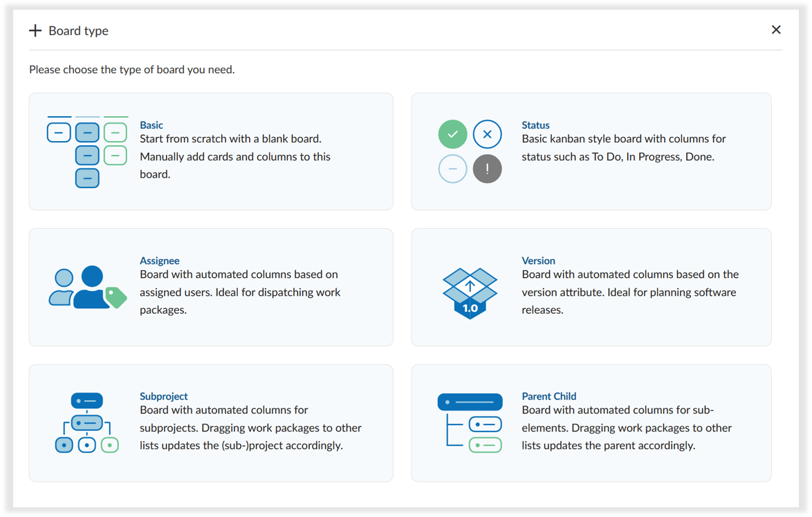Screen dimensions: 812x517
Task: Click the green checkmark icon in Status card
Action: [x=452, y=134]
